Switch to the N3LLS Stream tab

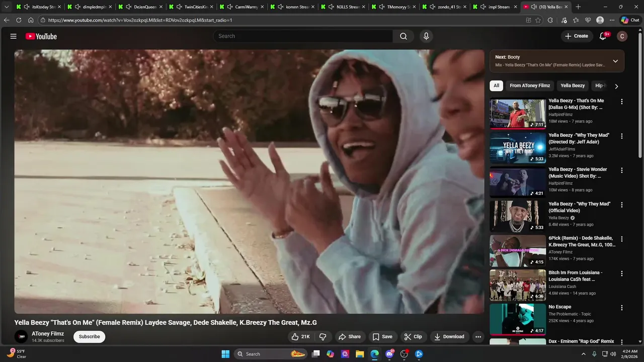[x=342, y=7]
